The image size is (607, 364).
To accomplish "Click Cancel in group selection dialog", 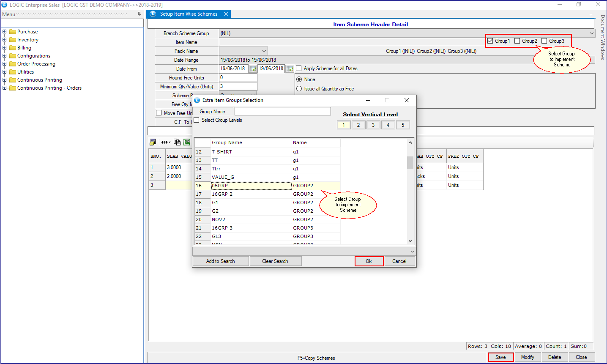I will point(399,261).
